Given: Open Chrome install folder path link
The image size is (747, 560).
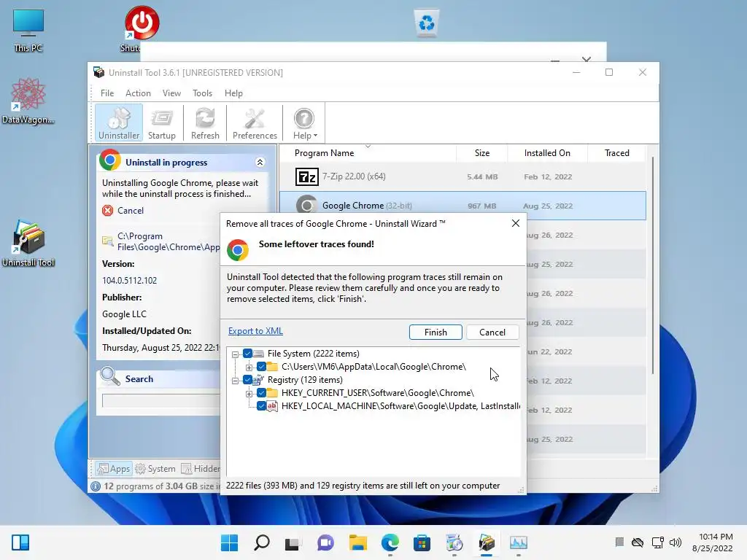Looking at the screenshot, I should pyautogui.click(x=169, y=241).
